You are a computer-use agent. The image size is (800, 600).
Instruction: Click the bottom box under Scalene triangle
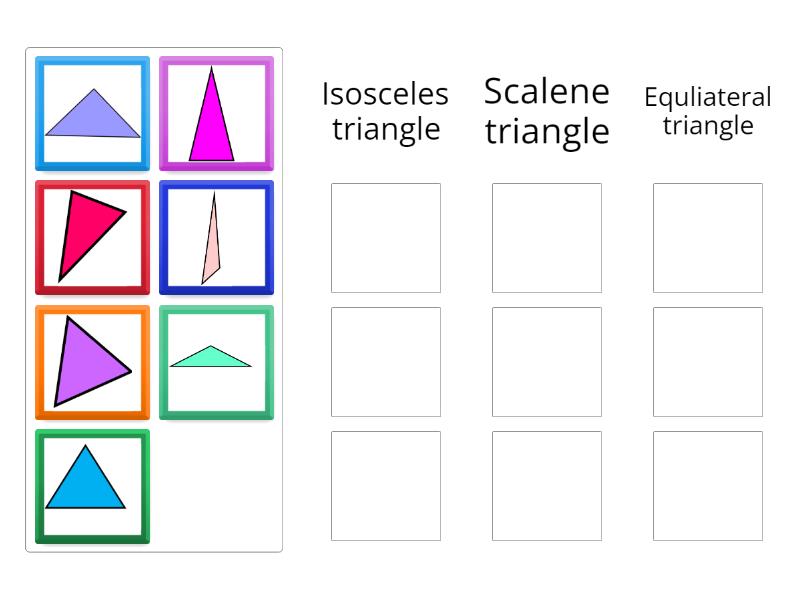pos(547,486)
